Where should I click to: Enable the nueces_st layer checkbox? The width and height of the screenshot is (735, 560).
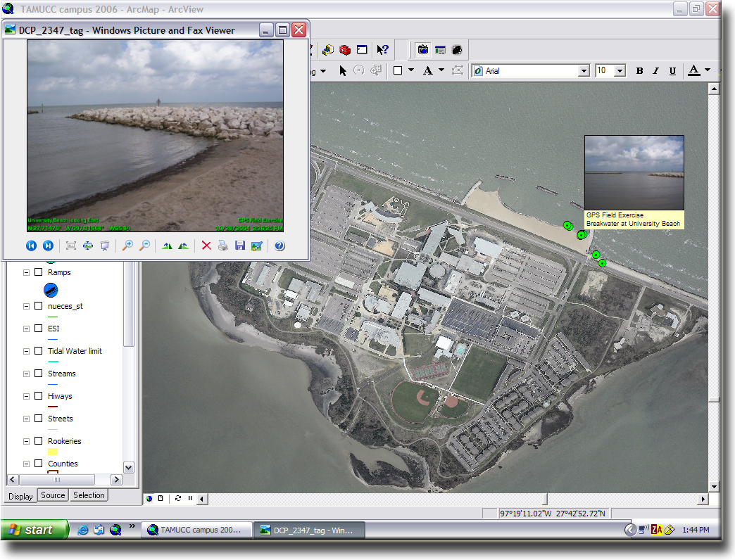(39, 306)
